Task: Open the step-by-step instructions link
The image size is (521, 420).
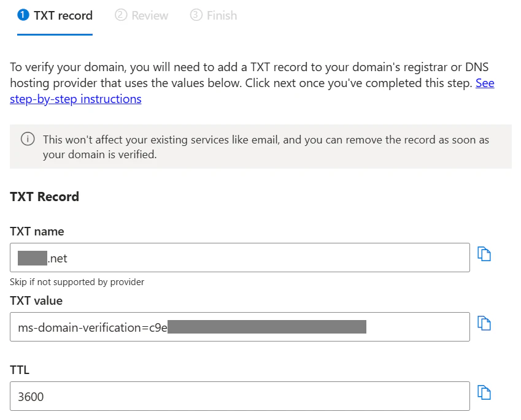Action: tap(75, 99)
